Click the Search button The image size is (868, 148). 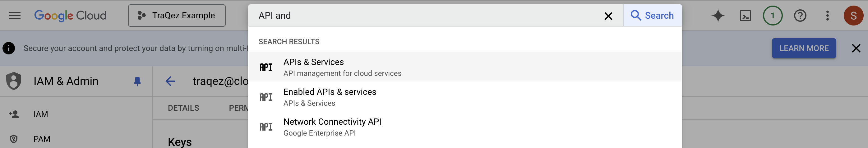[x=652, y=16]
